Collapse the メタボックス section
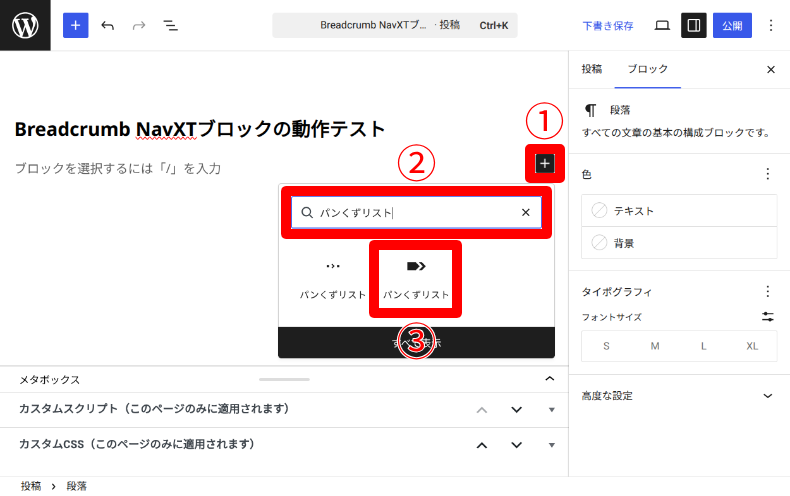Image resolution: width=790 pixels, height=496 pixels. [x=550, y=379]
